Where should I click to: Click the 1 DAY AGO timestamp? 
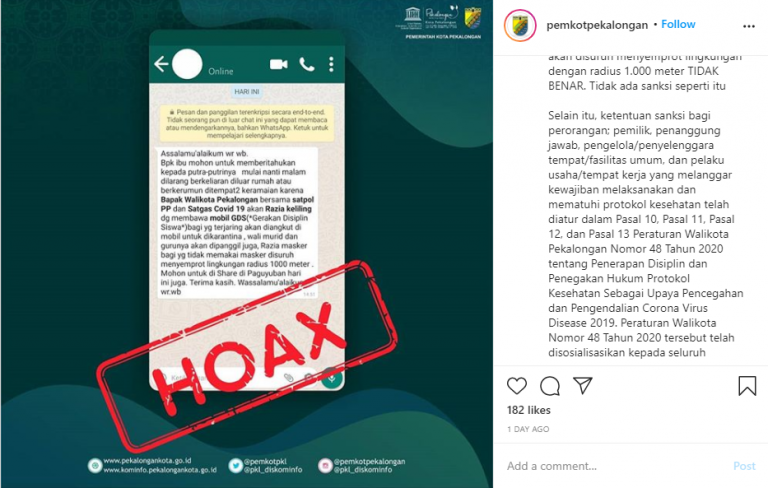click(528, 429)
